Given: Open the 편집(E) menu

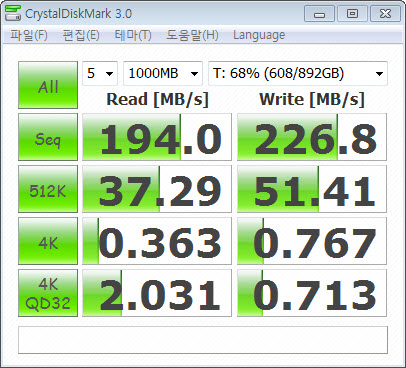Looking at the screenshot, I should 81,35.
